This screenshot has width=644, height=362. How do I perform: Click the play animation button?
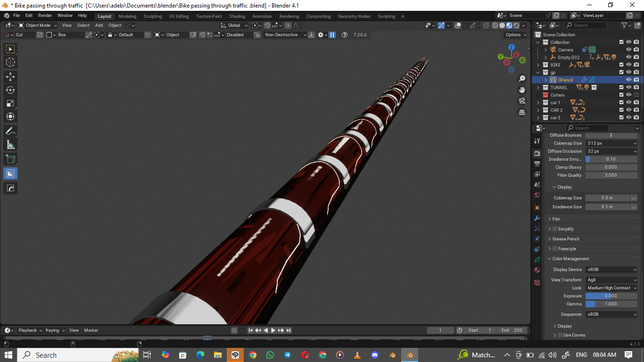pyautogui.click(x=273, y=330)
